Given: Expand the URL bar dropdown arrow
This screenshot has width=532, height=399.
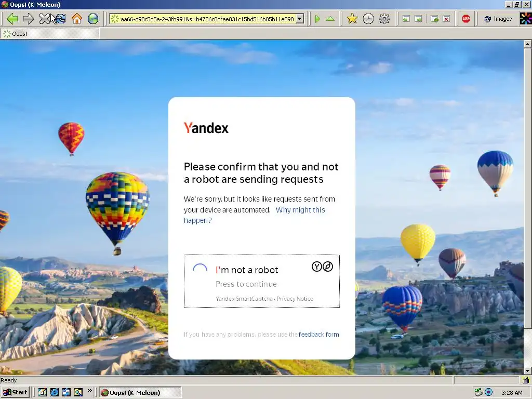Looking at the screenshot, I should [300, 19].
